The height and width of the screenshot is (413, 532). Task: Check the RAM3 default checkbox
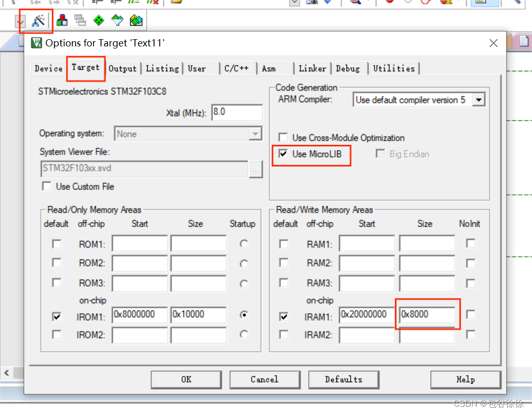coord(284,283)
